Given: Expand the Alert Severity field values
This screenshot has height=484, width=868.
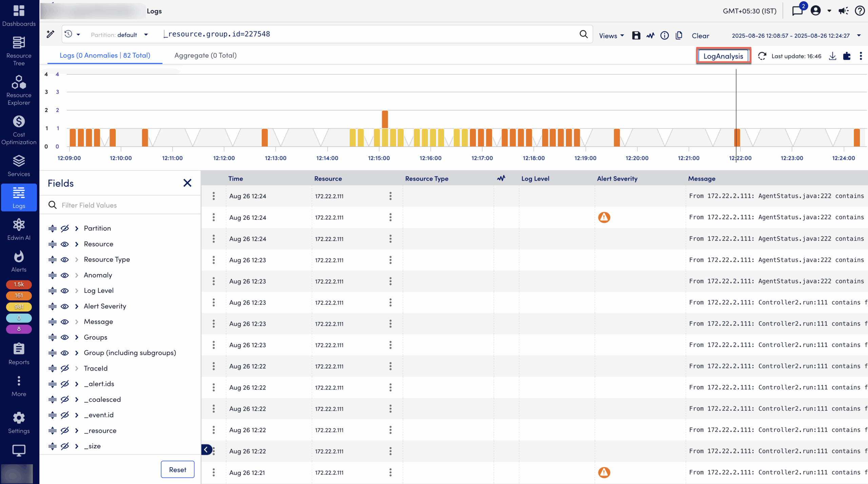Looking at the screenshot, I should click(x=76, y=306).
